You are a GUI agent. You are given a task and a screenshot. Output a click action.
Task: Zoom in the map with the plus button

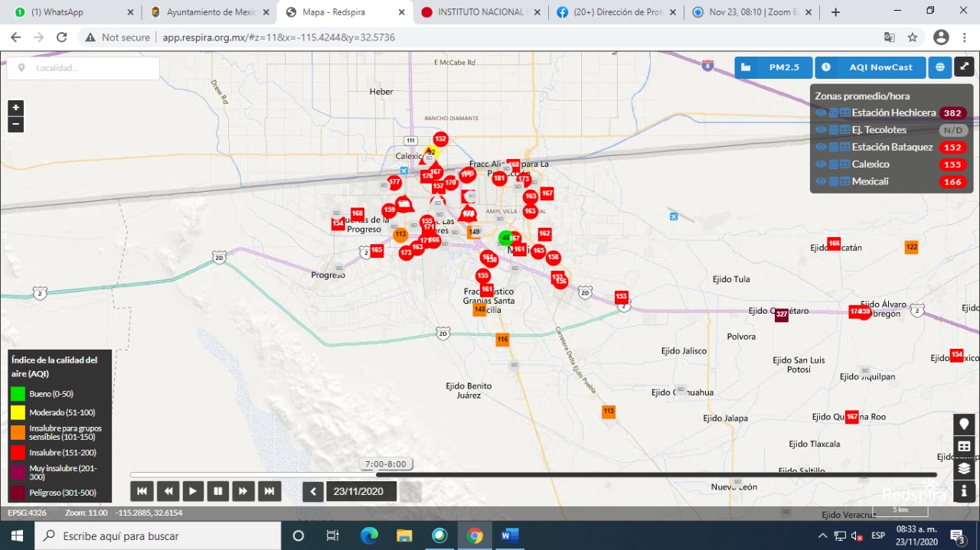pos(15,108)
